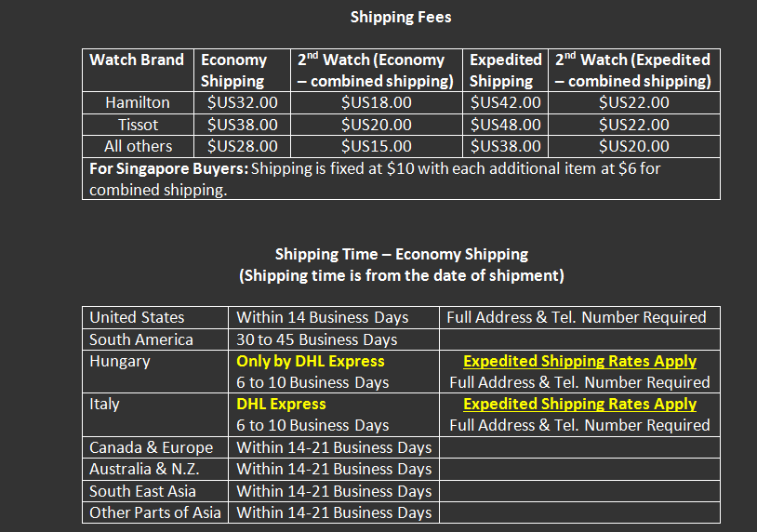Select Tissot expedited fee "$US48.00"

click(506, 125)
